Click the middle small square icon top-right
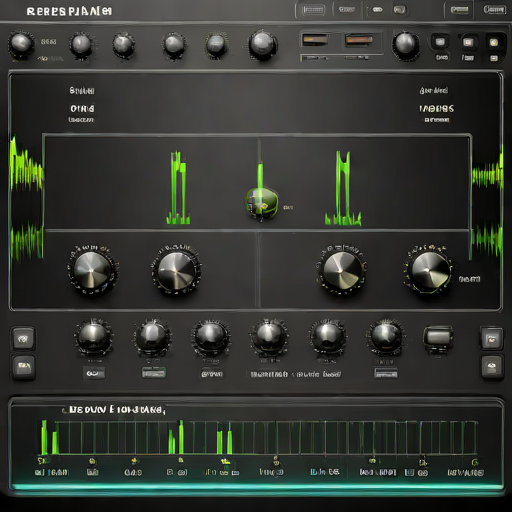 tap(468, 42)
